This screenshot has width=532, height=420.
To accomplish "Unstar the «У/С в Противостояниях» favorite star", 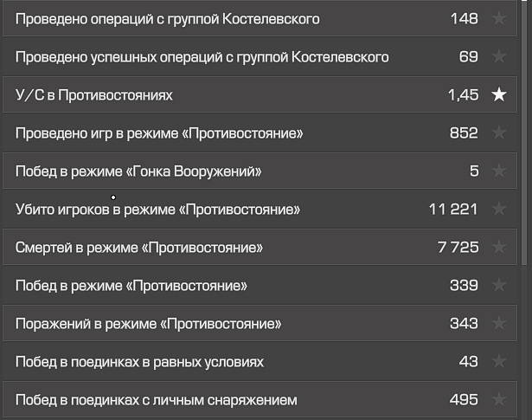I will click(x=499, y=94).
